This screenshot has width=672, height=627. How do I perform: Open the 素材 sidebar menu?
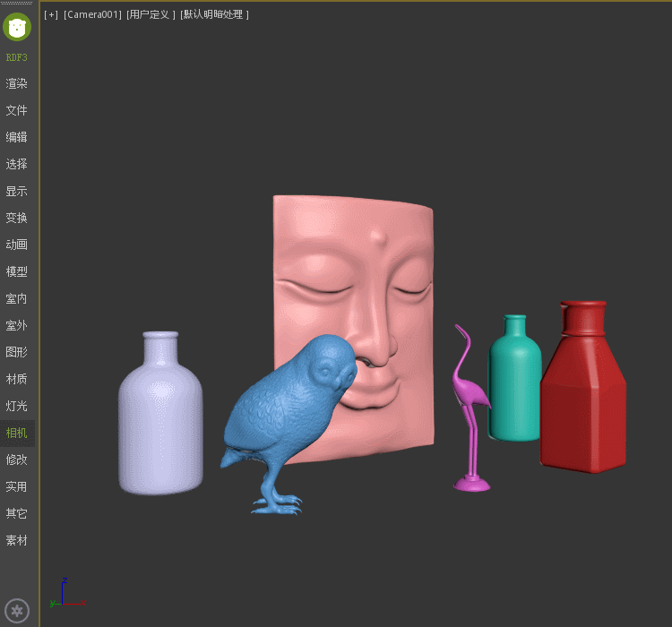pyautogui.click(x=17, y=540)
